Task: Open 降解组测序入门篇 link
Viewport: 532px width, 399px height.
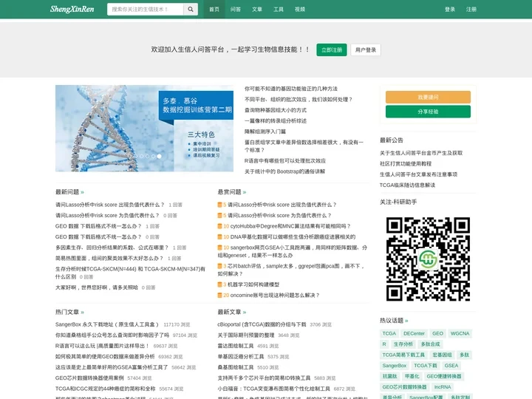Action: (265, 132)
